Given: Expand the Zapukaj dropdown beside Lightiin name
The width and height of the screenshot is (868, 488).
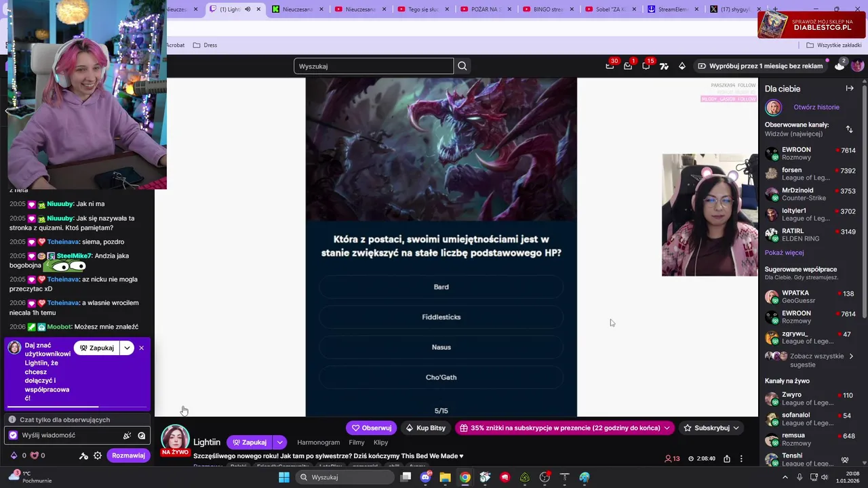Looking at the screenshot, I should [279, 443].
